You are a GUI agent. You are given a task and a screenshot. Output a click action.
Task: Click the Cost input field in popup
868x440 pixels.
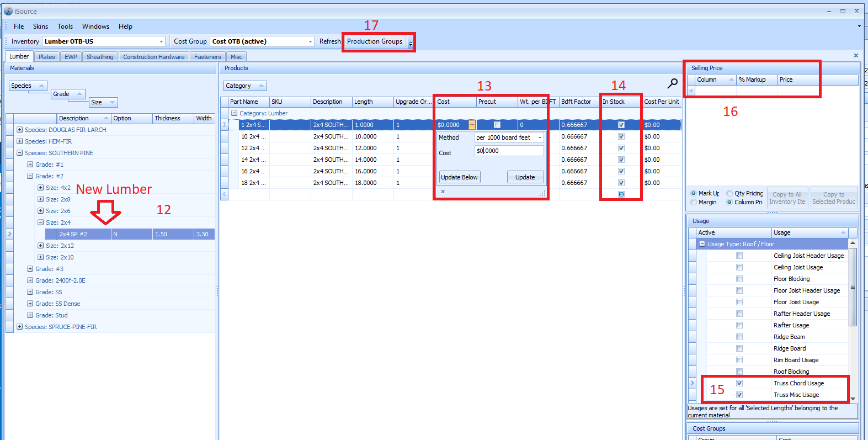point(509,151)
